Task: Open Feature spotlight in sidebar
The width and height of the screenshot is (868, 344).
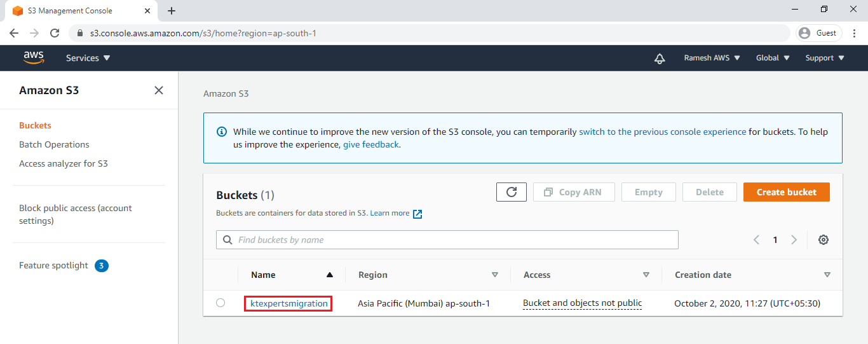Action: tap(53, 265)
